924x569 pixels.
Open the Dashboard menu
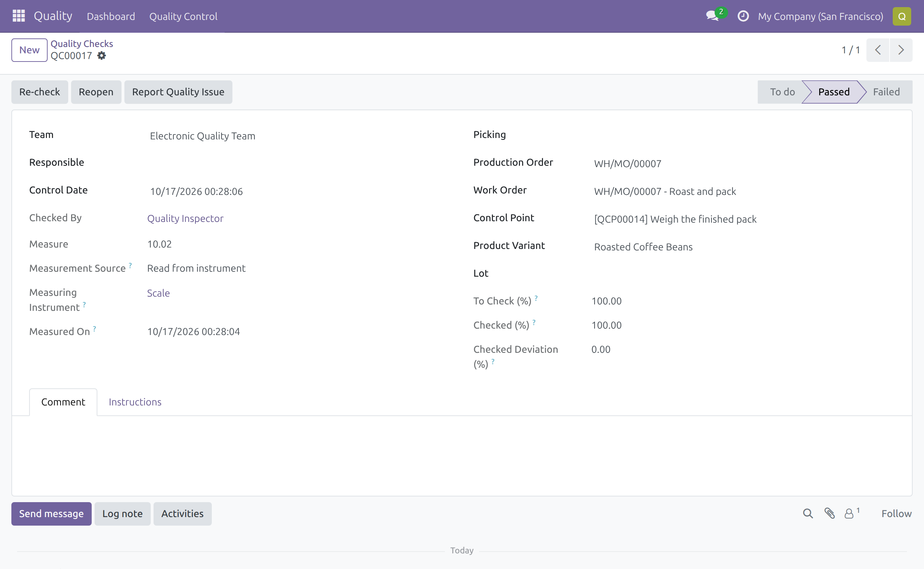(111, 16)
